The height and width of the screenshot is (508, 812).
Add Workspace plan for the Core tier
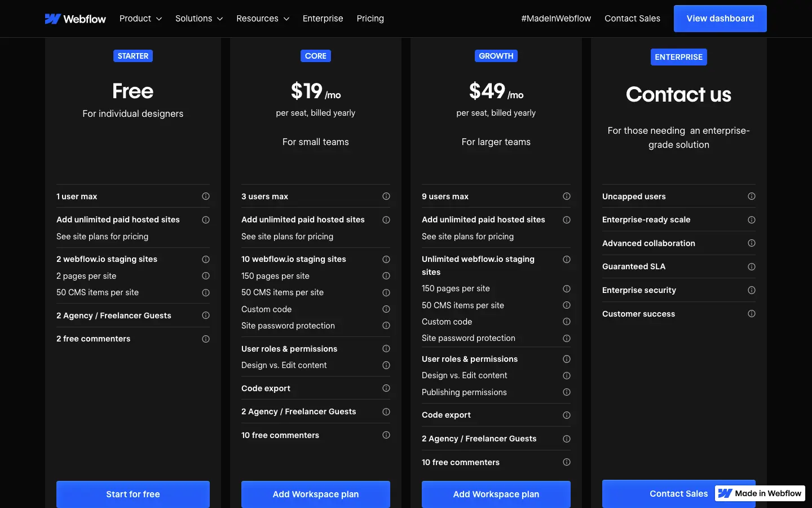[316, 494]
